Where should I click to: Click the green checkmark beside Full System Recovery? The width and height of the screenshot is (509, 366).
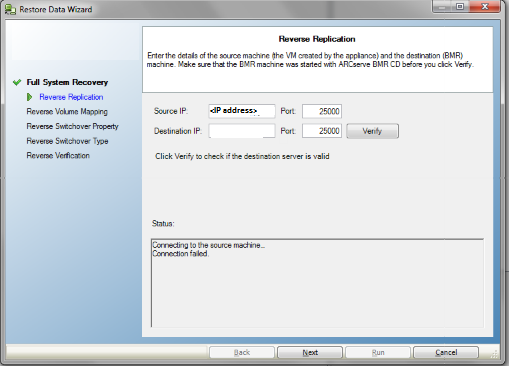coord(17,82)
